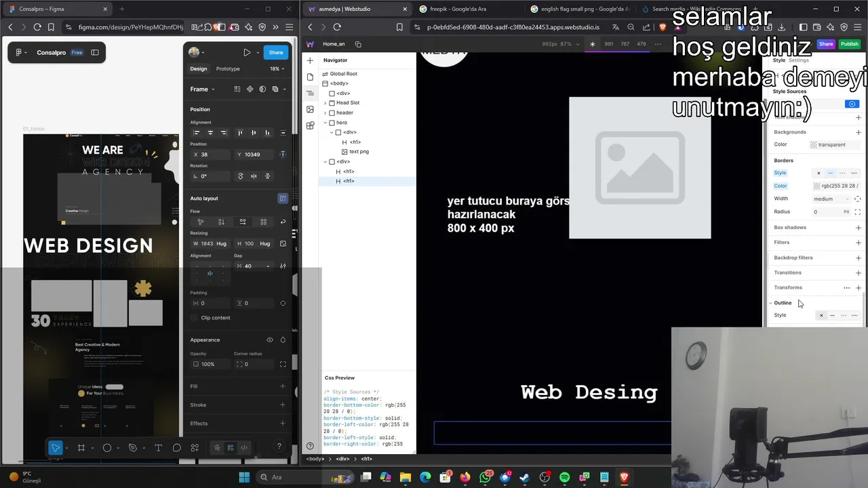Open the Figma help question mark button

(279, 447)
